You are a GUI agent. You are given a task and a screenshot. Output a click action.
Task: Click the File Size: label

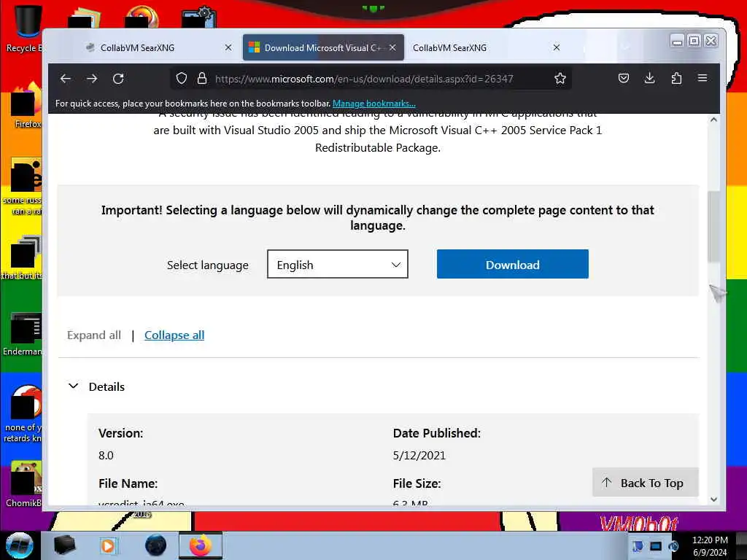coord(417,483)
